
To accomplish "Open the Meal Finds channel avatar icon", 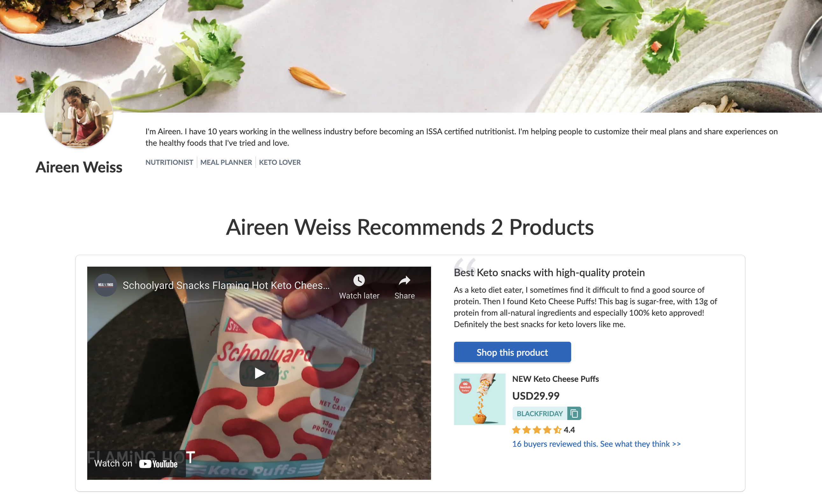I will (105, 285).
